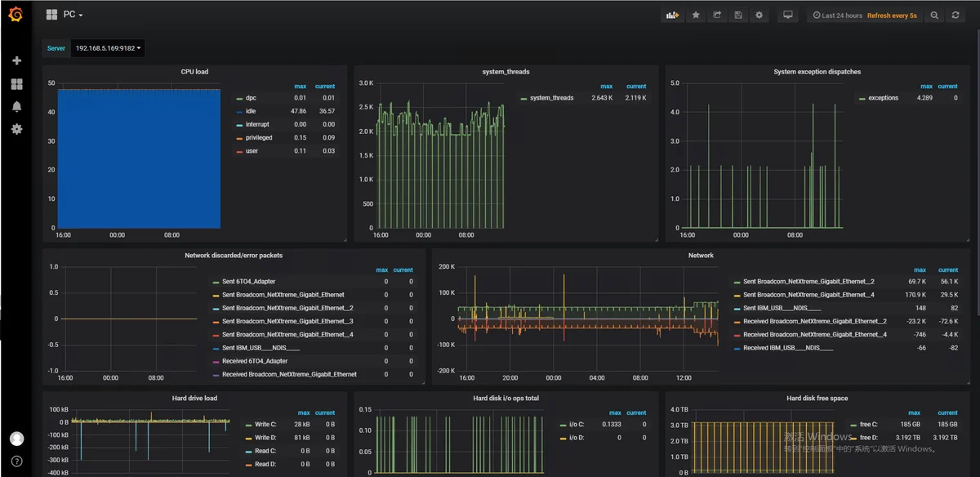Click the cycle view mode monitor icon
980x477 pixels.
tap(788, 16)
